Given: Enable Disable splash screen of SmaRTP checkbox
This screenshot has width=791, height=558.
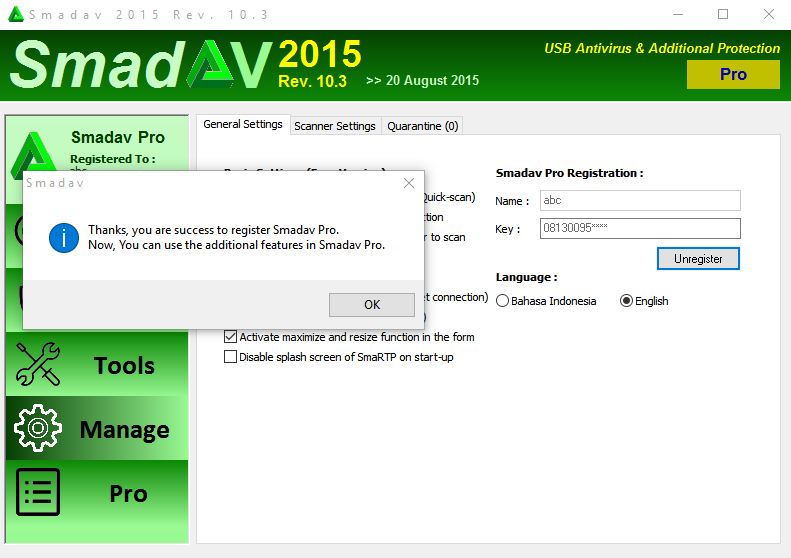Looking at the screenshot, I should [231, 357].
